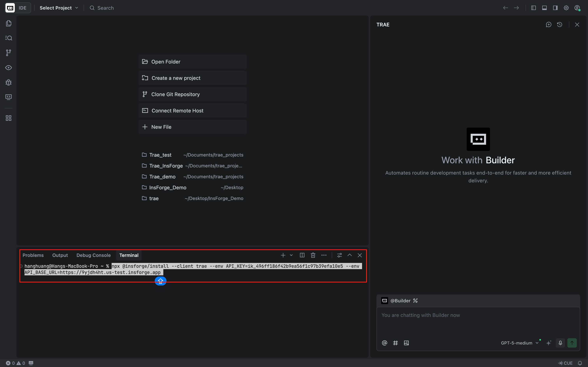588x367 pixels.
Task: Switch to the Output tab
Action: (60, 255)
